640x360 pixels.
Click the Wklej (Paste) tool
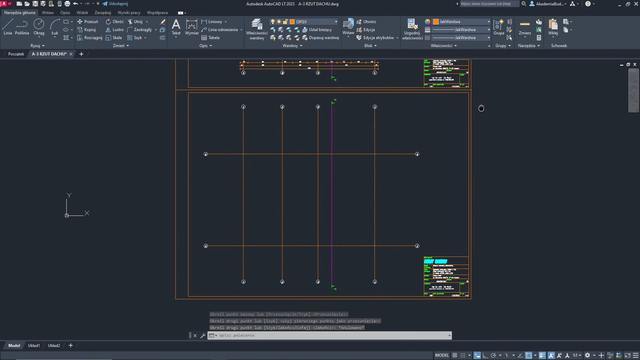553,27
